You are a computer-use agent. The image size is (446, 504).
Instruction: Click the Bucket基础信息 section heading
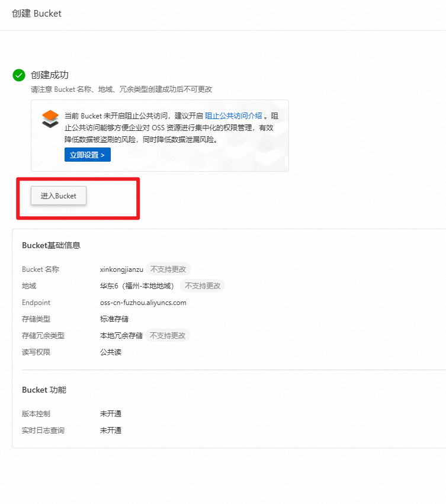51,245
